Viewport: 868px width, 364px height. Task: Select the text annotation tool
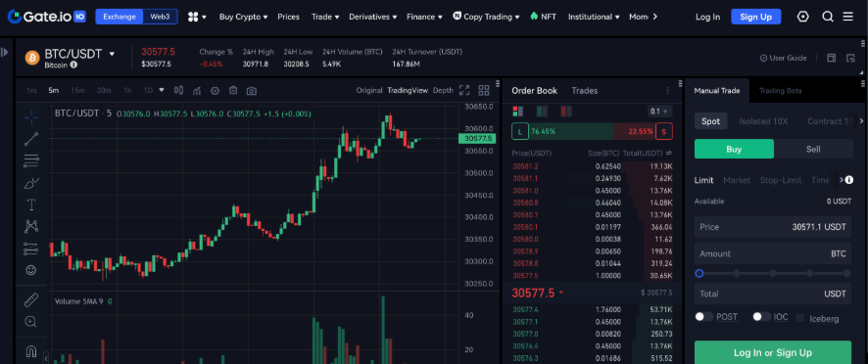[x=31, y=205]
